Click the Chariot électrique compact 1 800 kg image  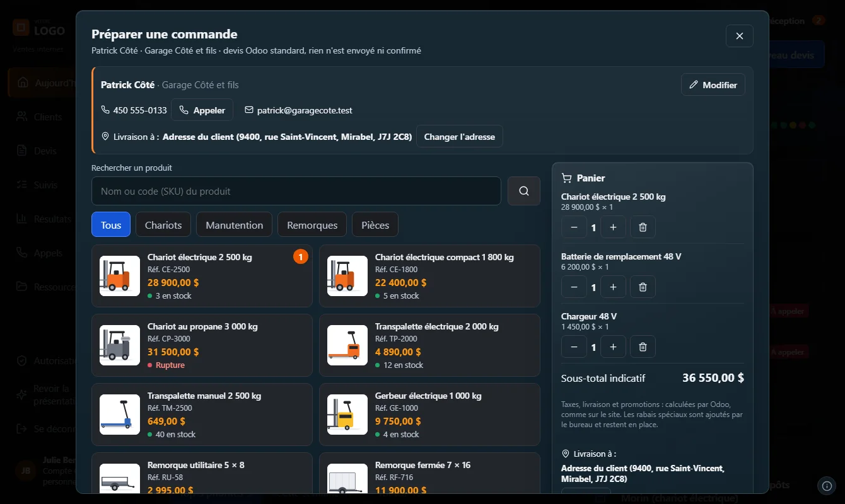point(347,276)
